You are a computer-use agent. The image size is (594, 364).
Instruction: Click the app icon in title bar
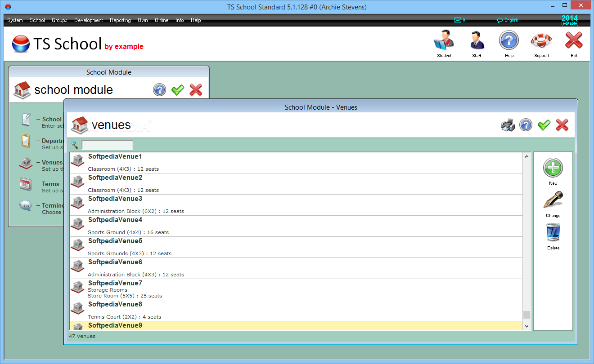8,7
